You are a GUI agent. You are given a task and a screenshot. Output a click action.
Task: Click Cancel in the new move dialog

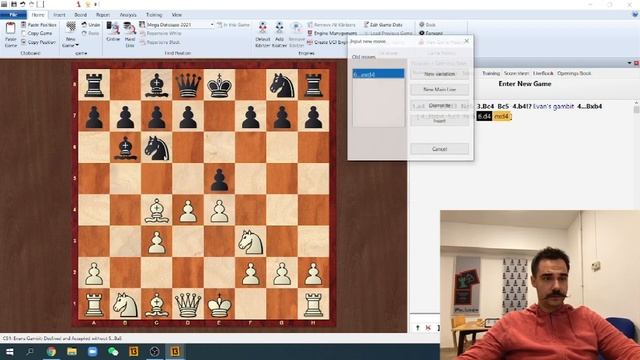[x=439, y=149]
